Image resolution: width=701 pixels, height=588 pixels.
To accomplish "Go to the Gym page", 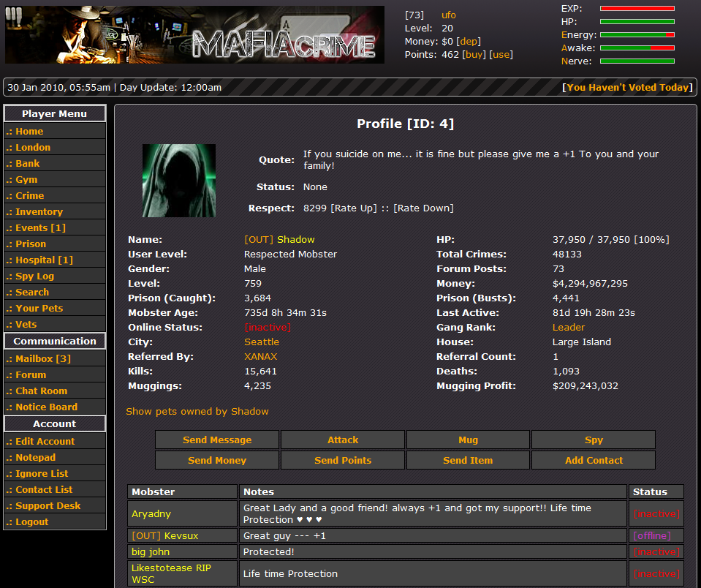I will (26, 180).
